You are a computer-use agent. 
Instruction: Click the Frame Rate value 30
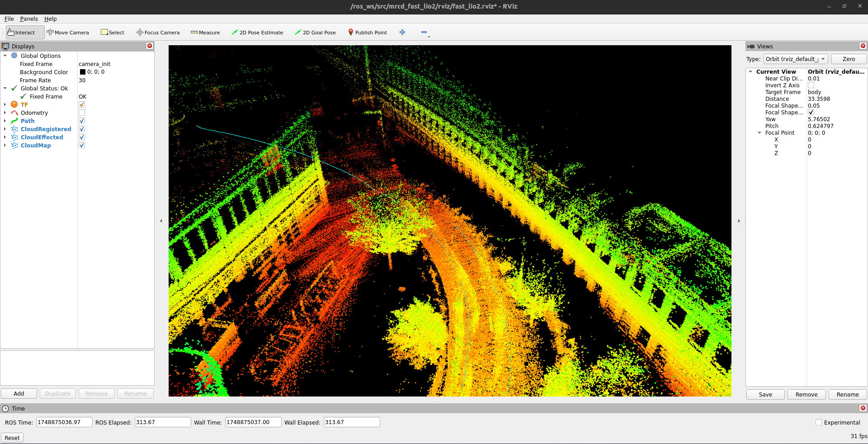[82, 80]
